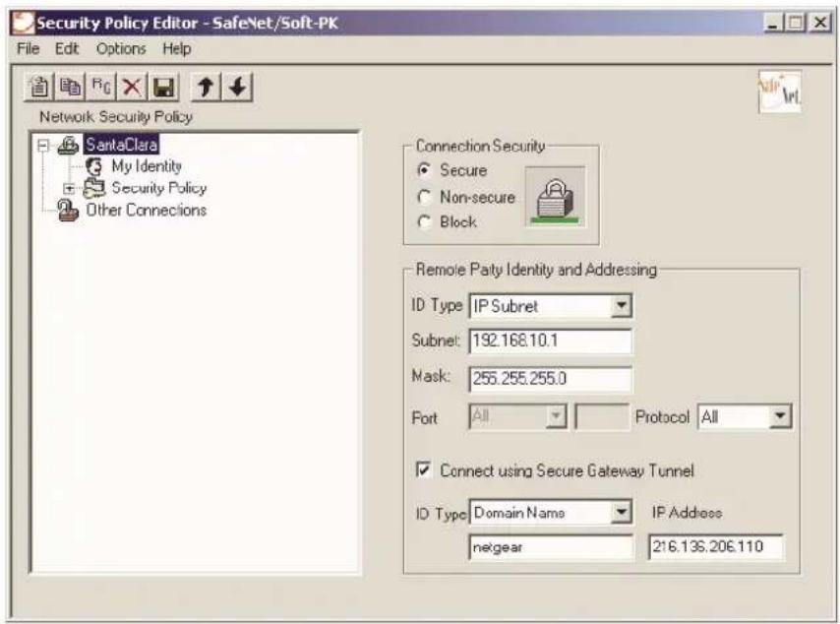Open the Domain Name ID Type dropdown

(x=621, y=513)
